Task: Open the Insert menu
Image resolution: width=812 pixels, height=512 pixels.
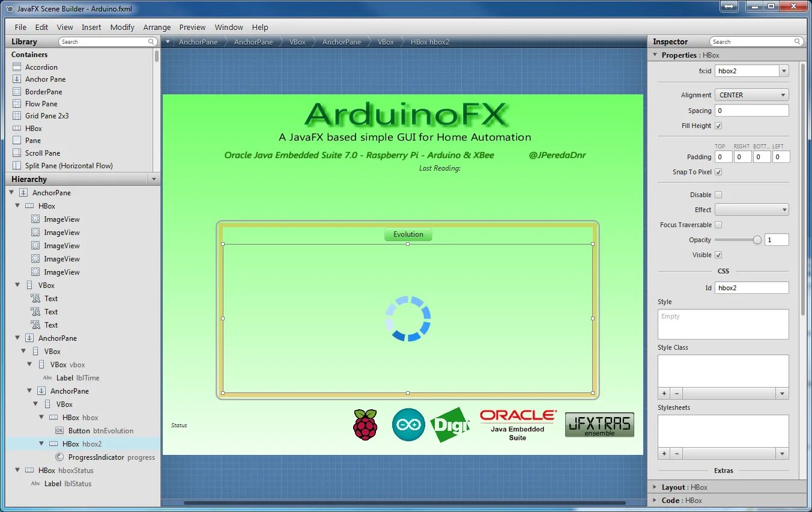Action: point(91,27)
